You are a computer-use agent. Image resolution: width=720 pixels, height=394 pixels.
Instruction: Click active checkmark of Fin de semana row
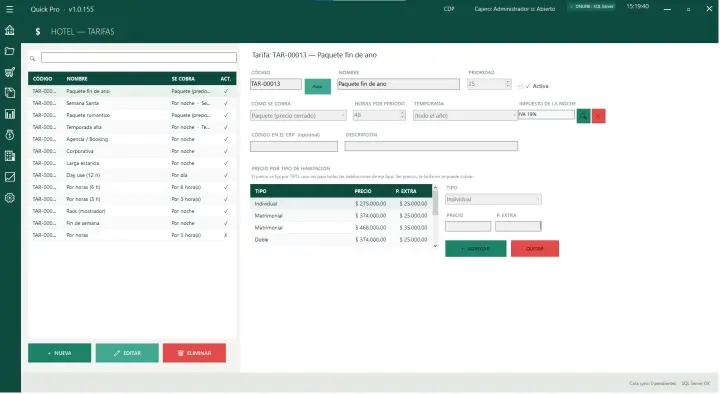point(225,223)
